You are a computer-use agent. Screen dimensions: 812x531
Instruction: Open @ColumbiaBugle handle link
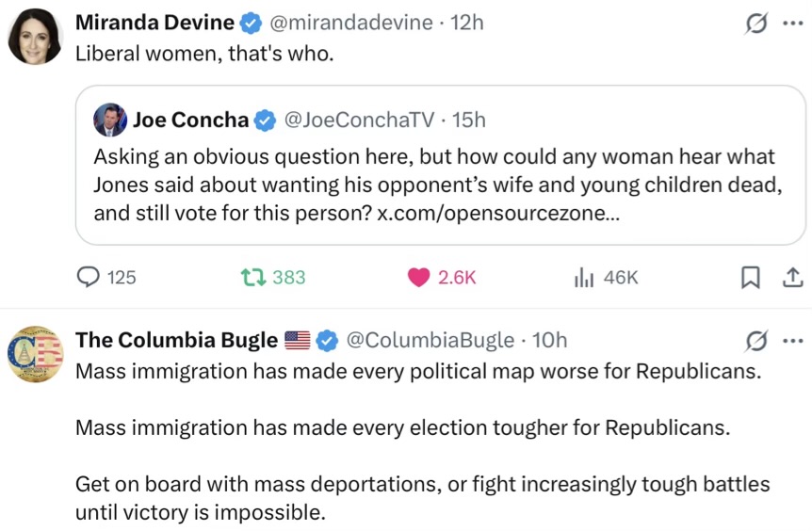430,340
